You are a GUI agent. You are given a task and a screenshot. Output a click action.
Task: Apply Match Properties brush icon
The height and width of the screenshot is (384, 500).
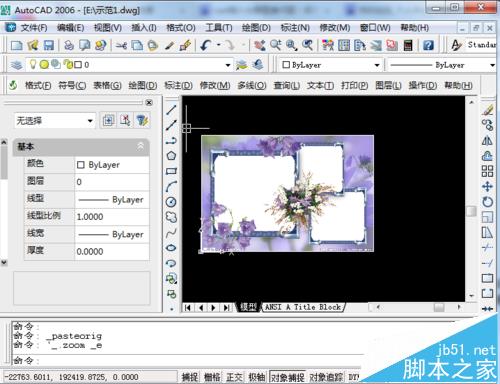[185, 45]
